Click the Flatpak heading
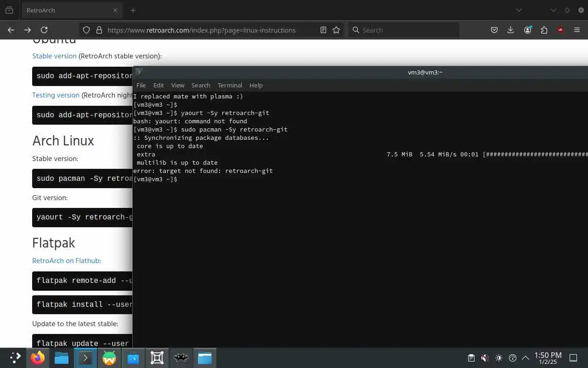Screen dimensions: 588x368 (x=53, y=242)
